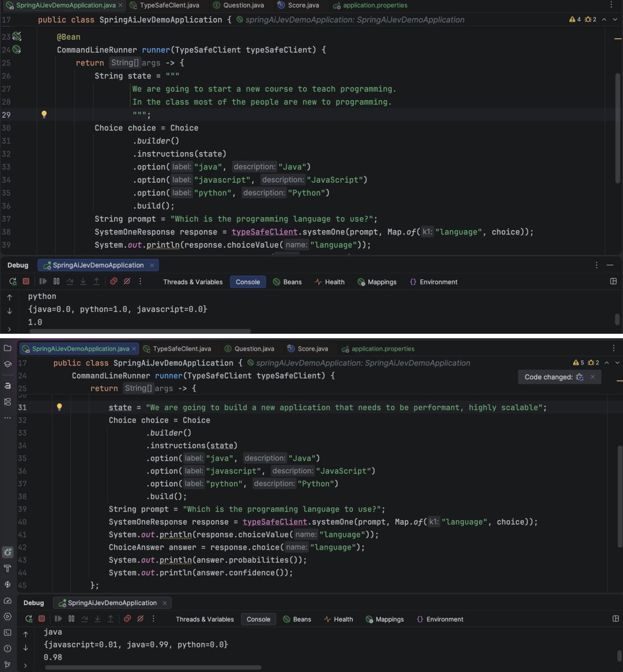Expand more tool windows ellipsis in the sidebar
623x672 pixels.
point(7,418)
